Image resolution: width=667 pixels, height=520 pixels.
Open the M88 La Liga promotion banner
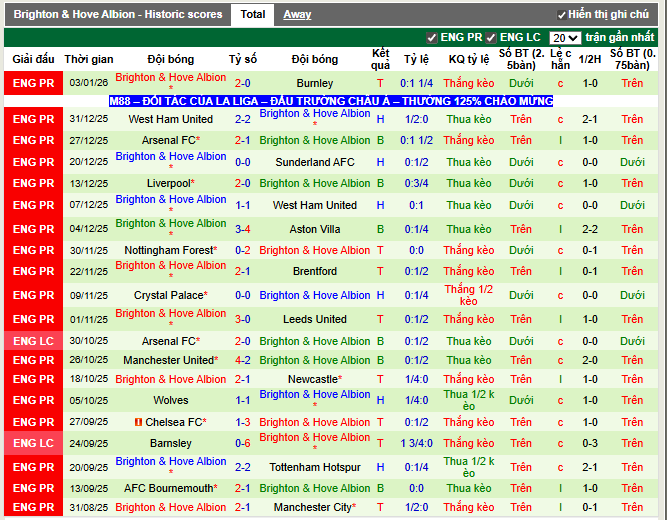tap(331, 101)
